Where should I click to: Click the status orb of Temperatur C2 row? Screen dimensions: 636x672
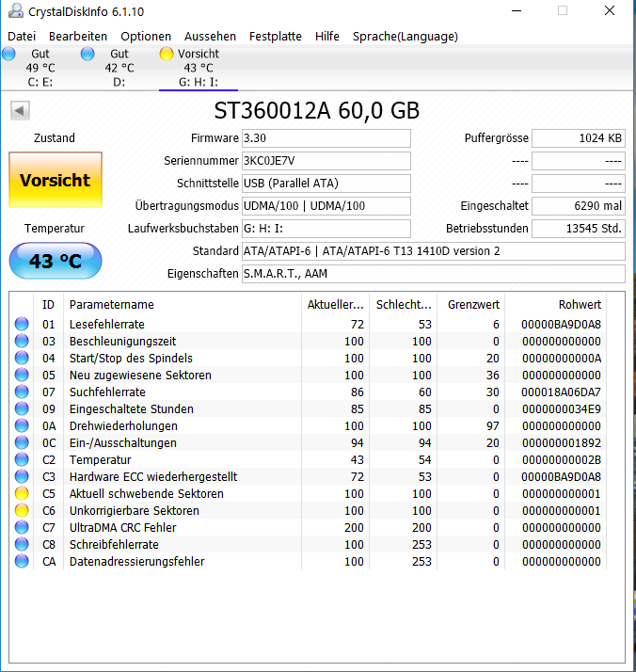22,459
